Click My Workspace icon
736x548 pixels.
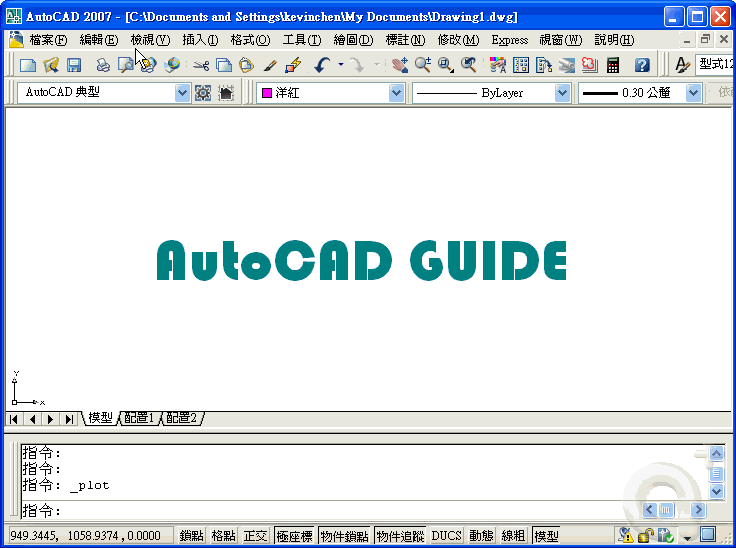click(226, 93)
